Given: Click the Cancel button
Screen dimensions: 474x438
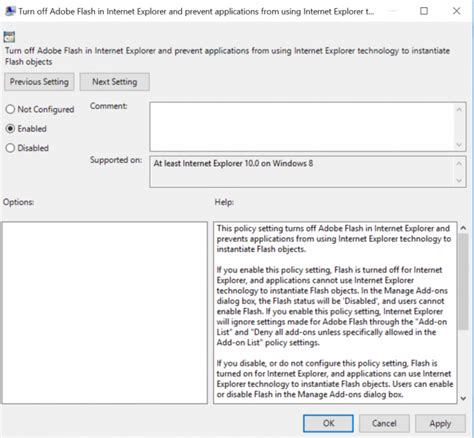Looking at the screenshot, I should (384, 423).
